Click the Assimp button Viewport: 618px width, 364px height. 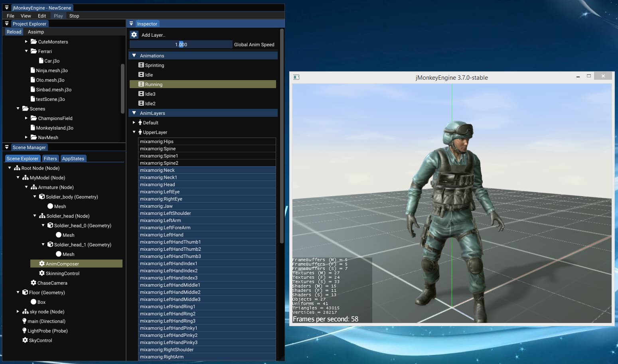[36, 32]
